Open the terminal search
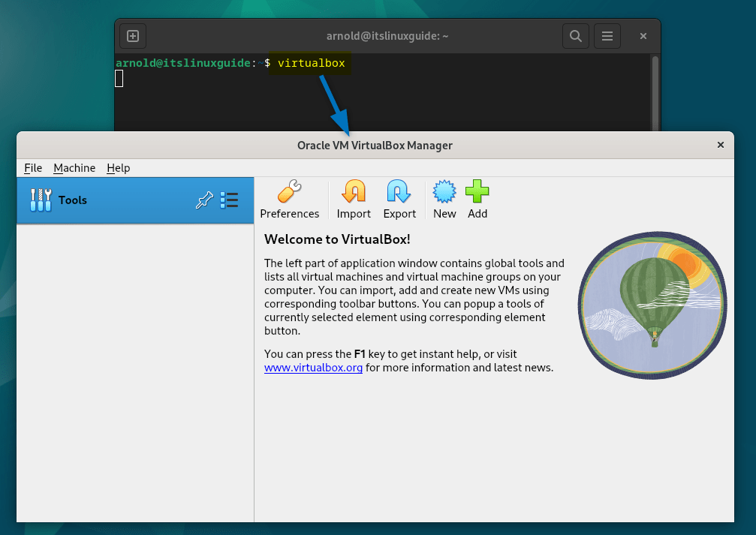 point(575,35)
